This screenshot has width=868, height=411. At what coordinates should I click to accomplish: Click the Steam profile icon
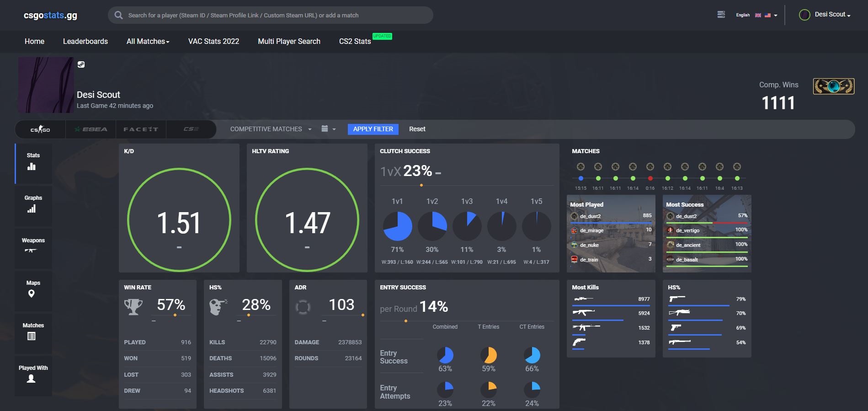coord(81,64)
